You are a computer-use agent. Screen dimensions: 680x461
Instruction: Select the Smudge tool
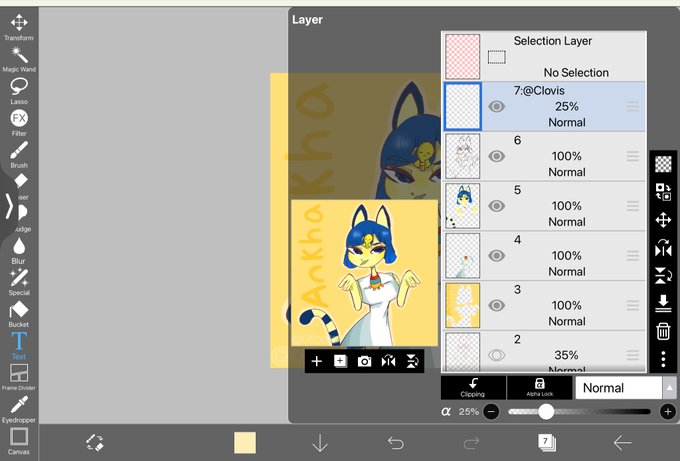click(x=22, y=218)
